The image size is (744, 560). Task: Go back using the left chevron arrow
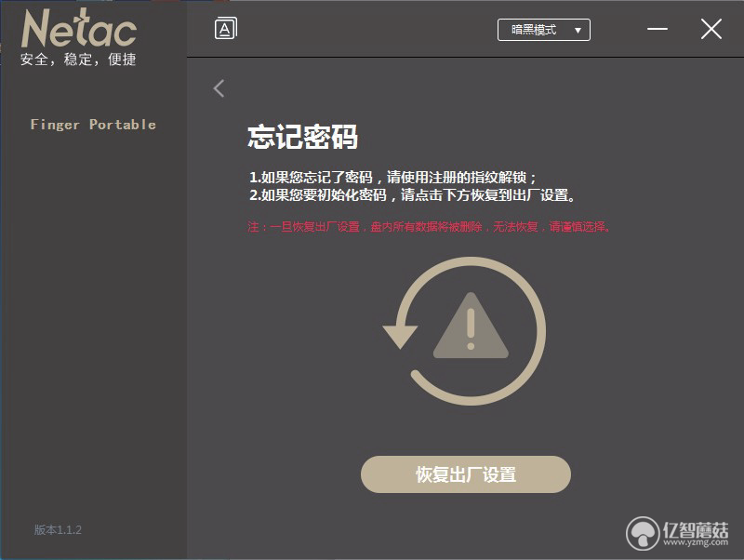[x=219, y=88]
